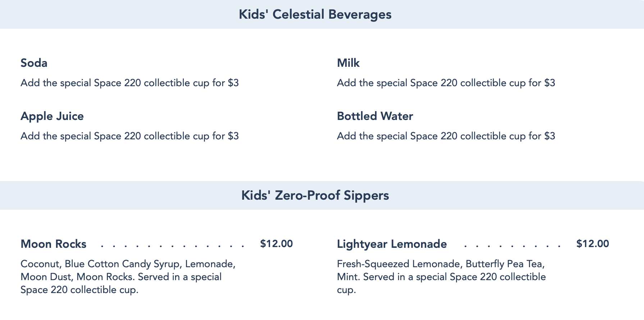The width and height of the screenshot is (644, 320).
Task: Click the Moon Rocks ingredients description
Action: click(x=128, y=277)
